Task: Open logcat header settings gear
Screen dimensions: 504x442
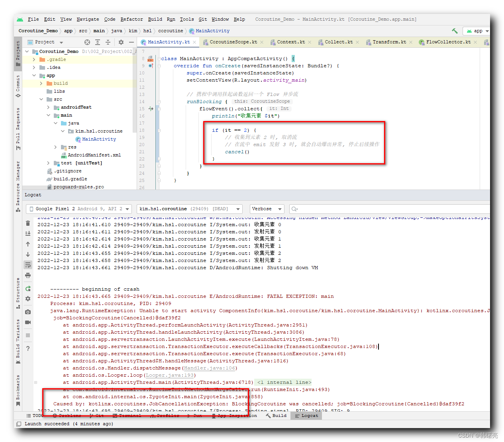Action: pos(28,299)
